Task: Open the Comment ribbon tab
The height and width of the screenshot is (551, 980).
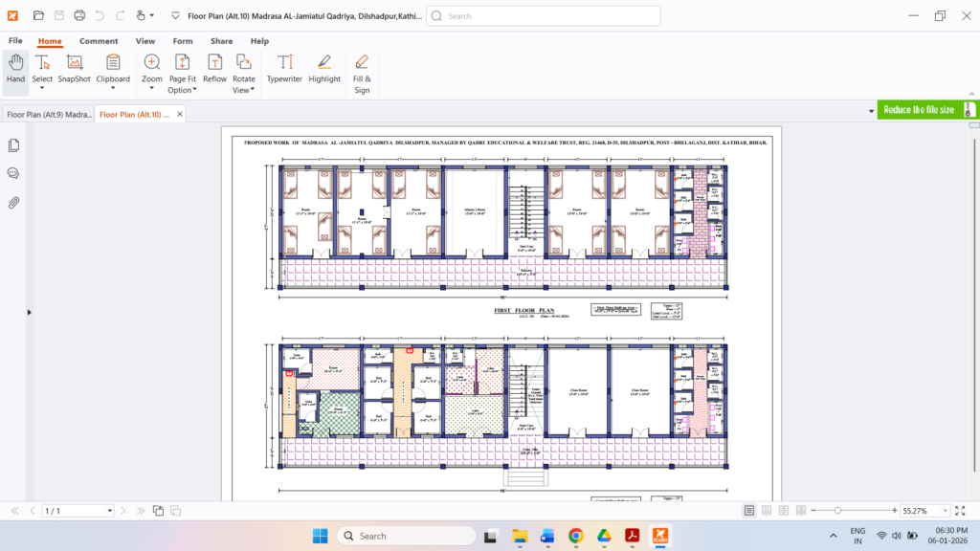Action: coord(99,41)
